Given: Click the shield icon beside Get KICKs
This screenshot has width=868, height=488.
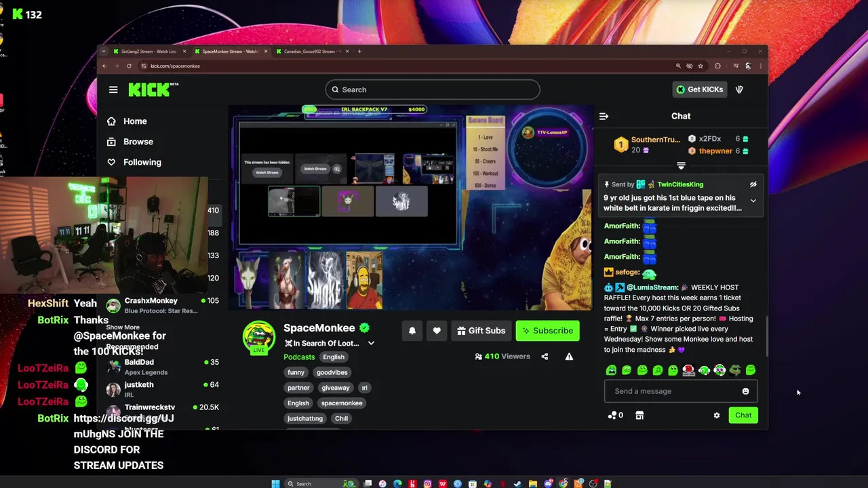Looking at the screenshot, I should click(x=739, y=89).
